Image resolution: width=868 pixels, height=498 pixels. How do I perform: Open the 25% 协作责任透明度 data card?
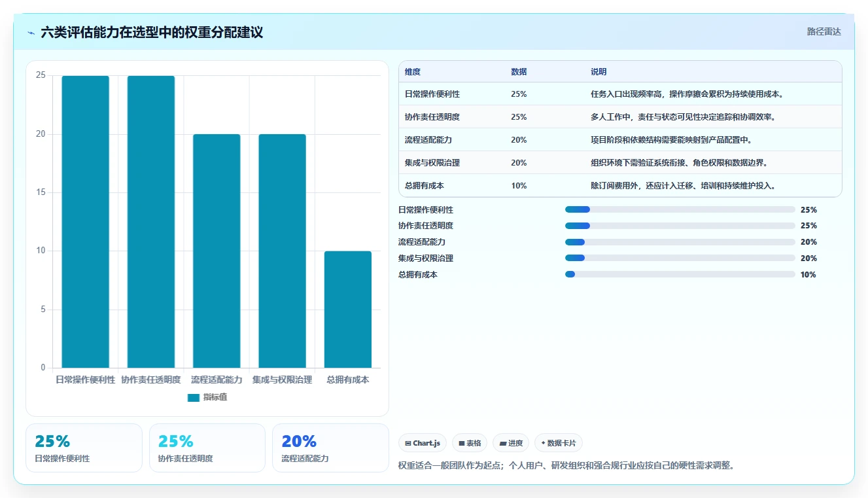[x=207, y=448]
